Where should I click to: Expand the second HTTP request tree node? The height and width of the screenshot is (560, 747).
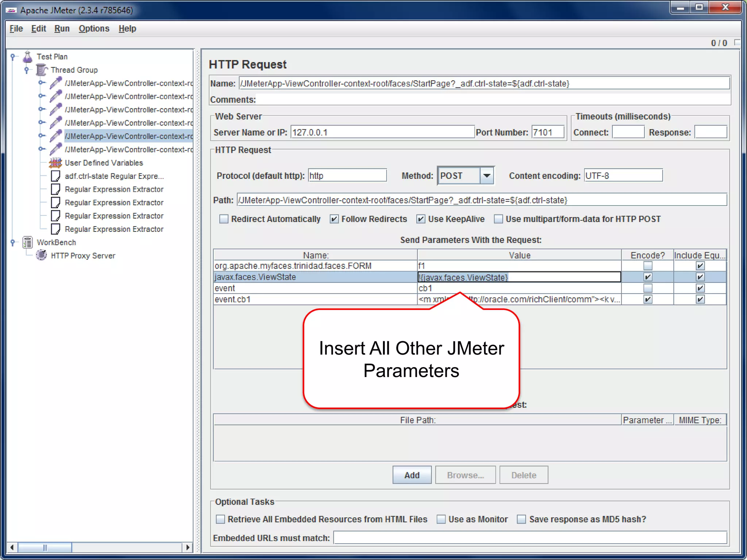click(x=42, y=96)
